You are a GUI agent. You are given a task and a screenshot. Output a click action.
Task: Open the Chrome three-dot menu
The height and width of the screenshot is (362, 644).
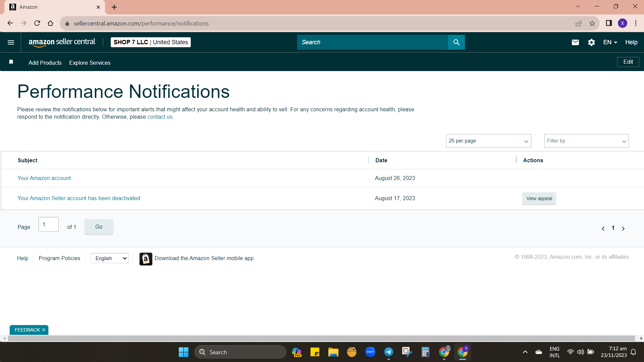(x=636, y=23)
